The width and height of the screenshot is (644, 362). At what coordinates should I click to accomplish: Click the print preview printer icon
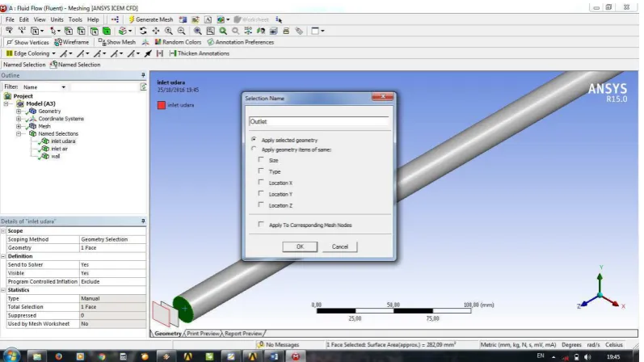tap(286, 31)
